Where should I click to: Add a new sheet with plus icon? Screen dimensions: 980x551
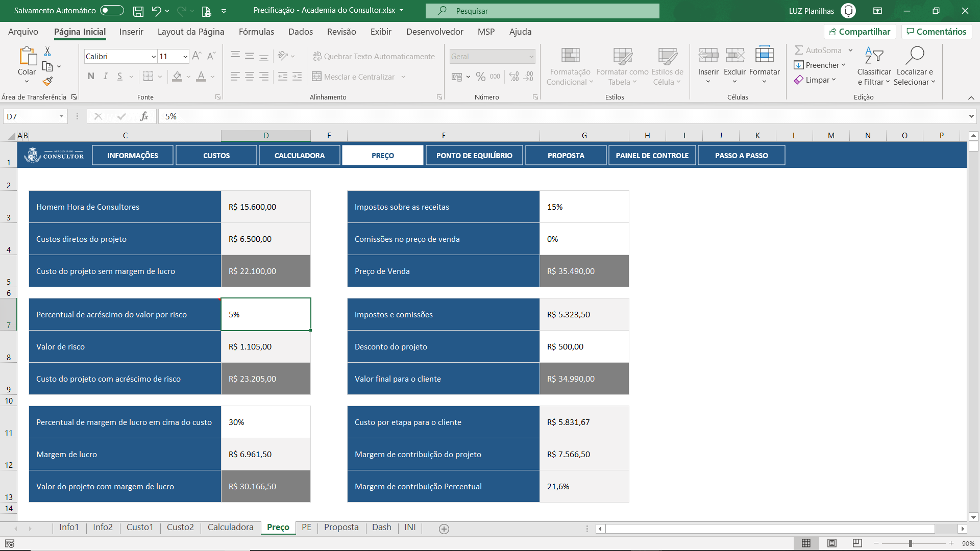coord(444,529)
